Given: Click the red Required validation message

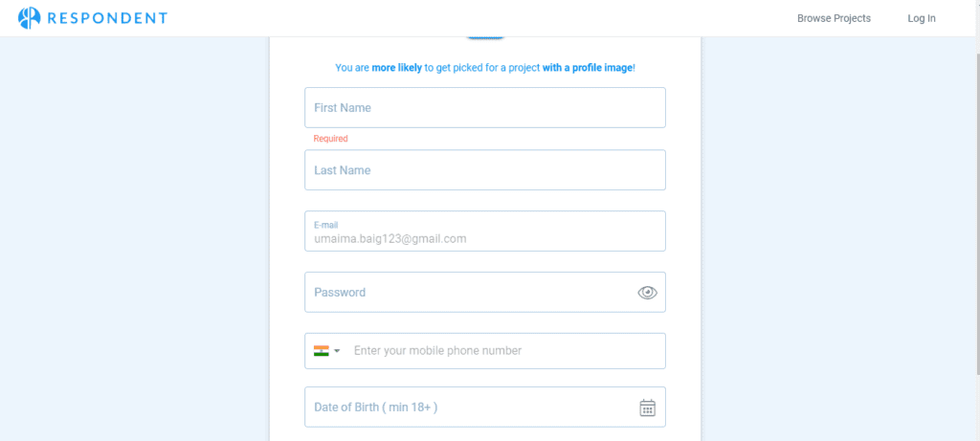Looking at the screenshot, I should (x=330, y=139).
